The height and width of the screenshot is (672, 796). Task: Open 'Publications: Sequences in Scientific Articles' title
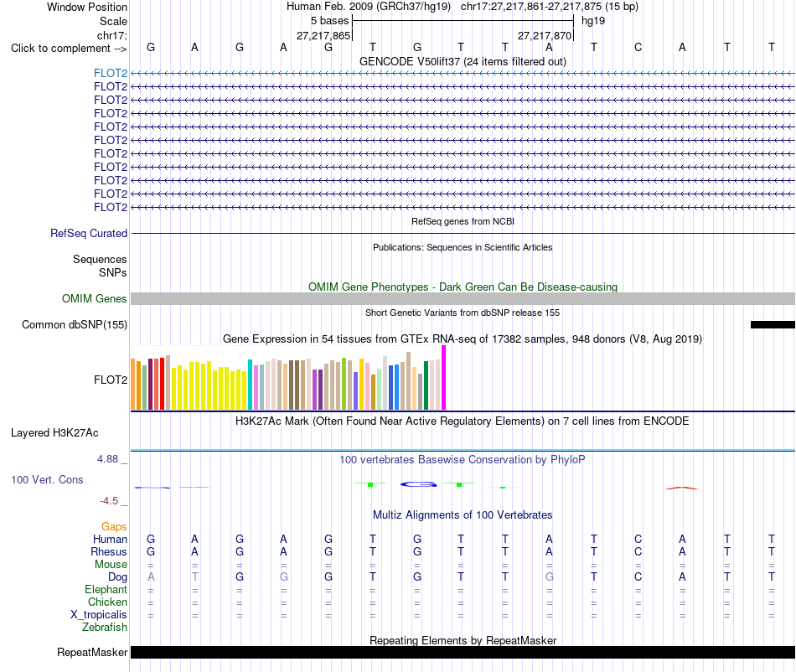pyautogui.click(x=463, y=247)
